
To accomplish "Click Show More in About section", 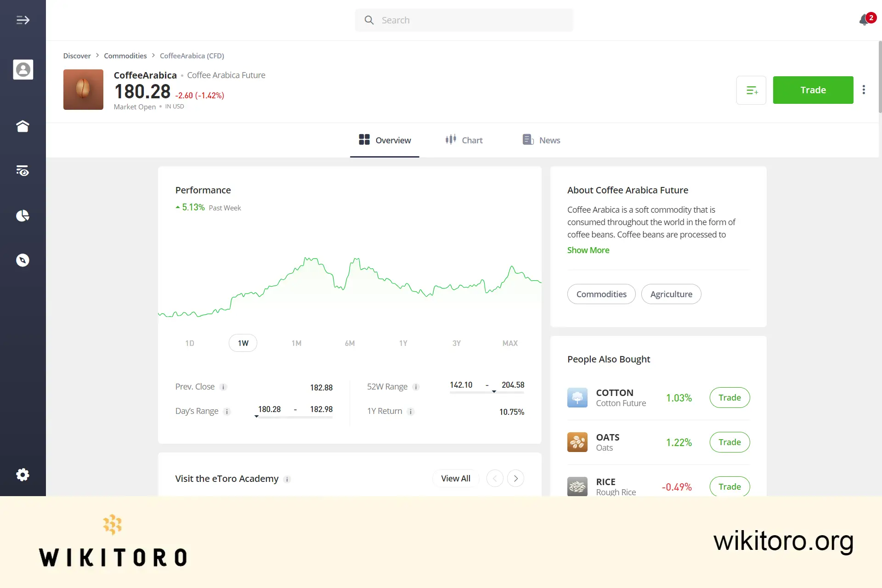I will (x=588, y=250).
